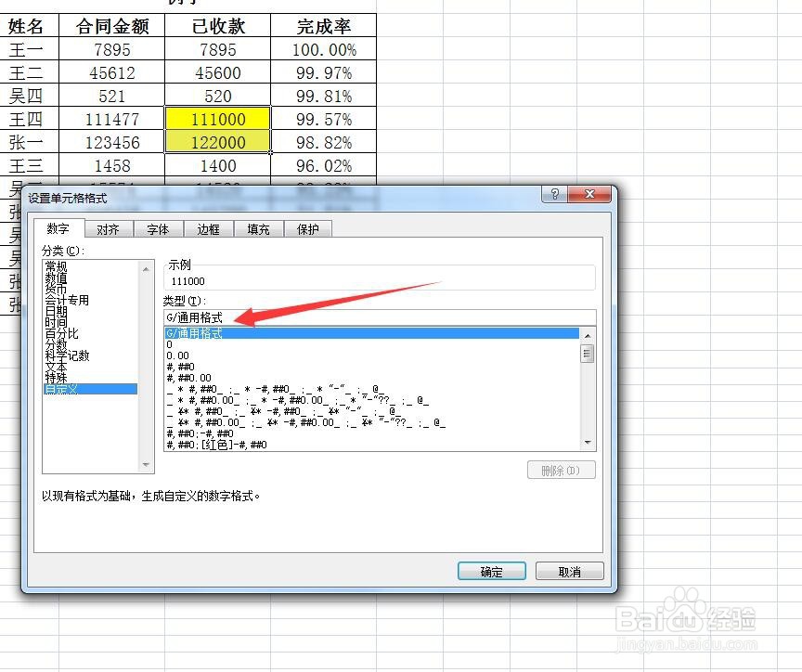Switch to the 对齐 (Alignment) tab

coord(109,229)
